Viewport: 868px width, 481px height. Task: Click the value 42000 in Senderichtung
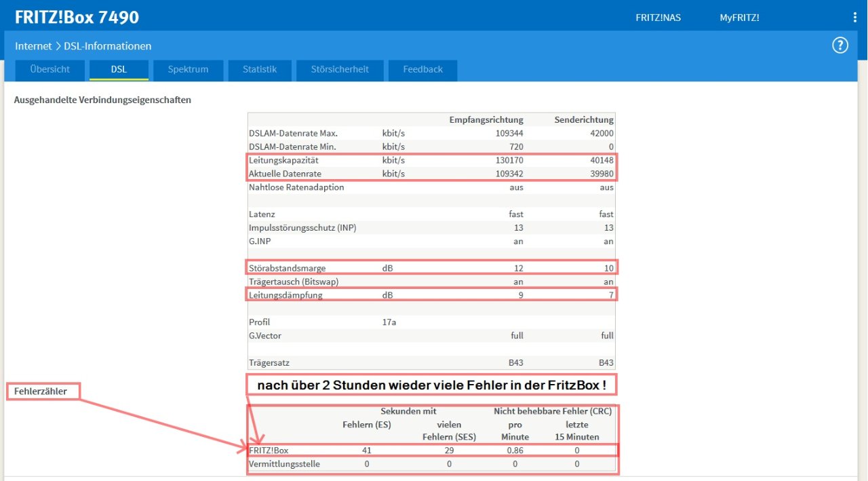tap(602, 133)
